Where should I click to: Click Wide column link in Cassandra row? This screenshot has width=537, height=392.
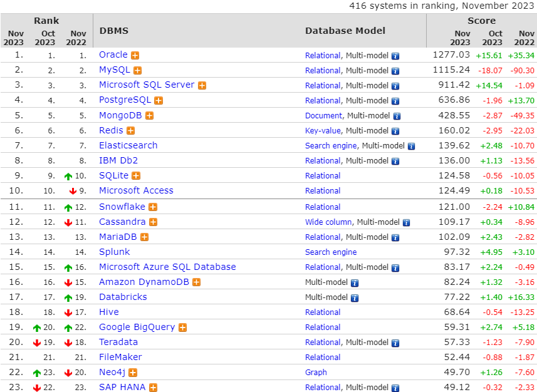tap(328, 222)
